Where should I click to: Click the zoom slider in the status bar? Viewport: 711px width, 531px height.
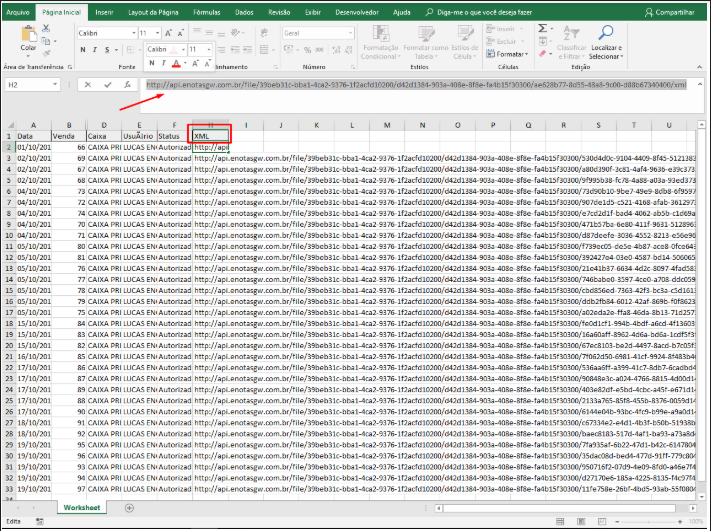click(648, 521)
